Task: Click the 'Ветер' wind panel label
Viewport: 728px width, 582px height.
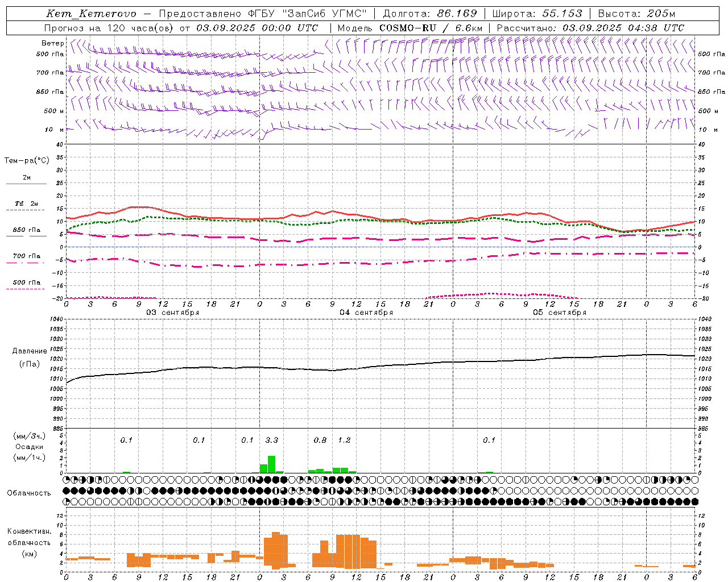Action: coord(53,43)
